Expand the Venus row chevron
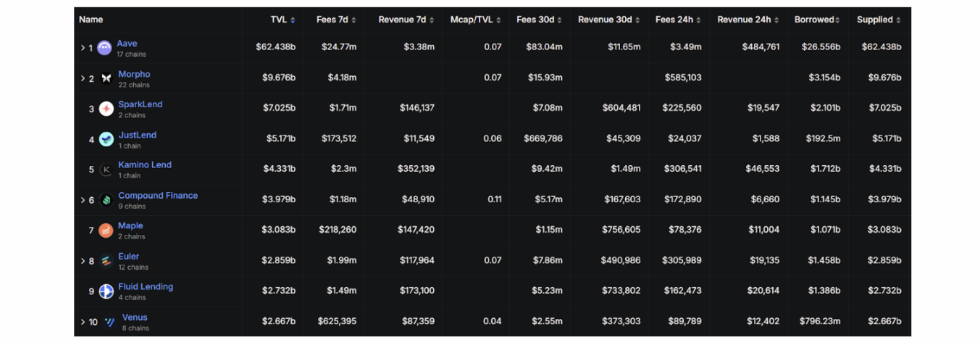The image size is (980, 345). [x=83, y=322]
